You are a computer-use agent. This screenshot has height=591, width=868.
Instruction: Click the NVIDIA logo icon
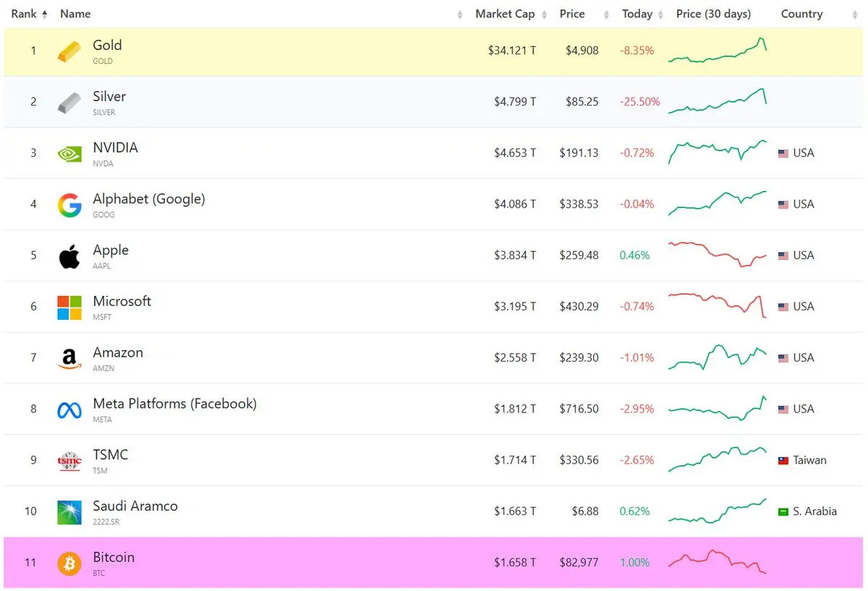tap(69, 153)
